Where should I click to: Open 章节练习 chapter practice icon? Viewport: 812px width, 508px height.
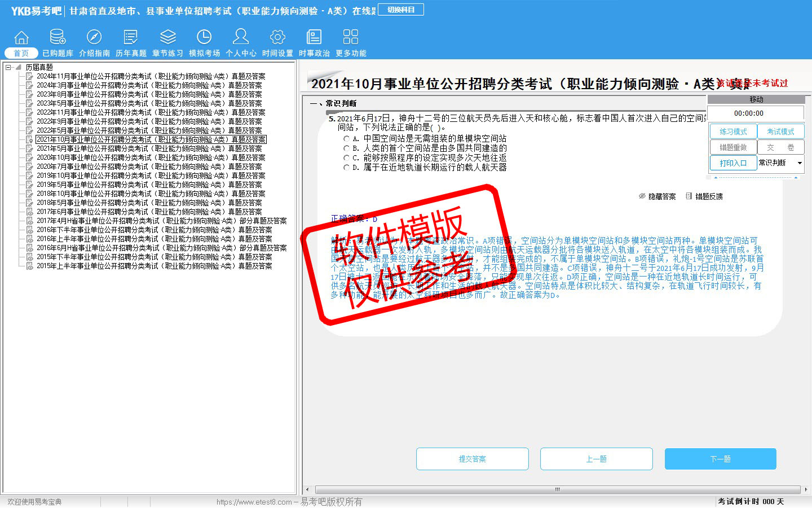[167, 38]
